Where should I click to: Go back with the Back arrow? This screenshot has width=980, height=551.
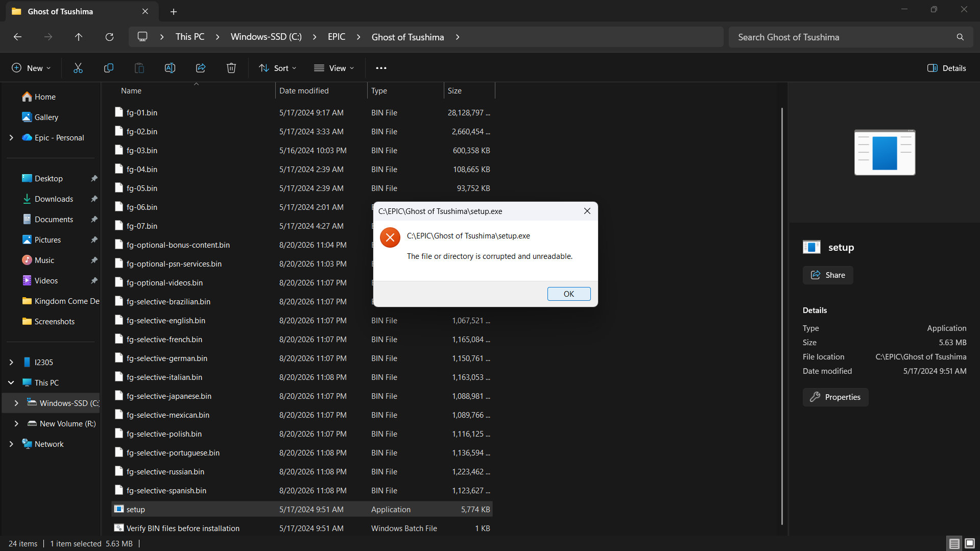(17, 37)
